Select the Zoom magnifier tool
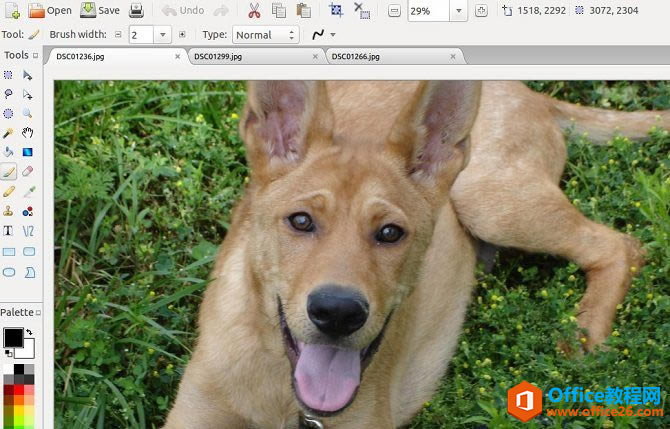This screenshot has width=670, height=429. click(x=28, y=114)
